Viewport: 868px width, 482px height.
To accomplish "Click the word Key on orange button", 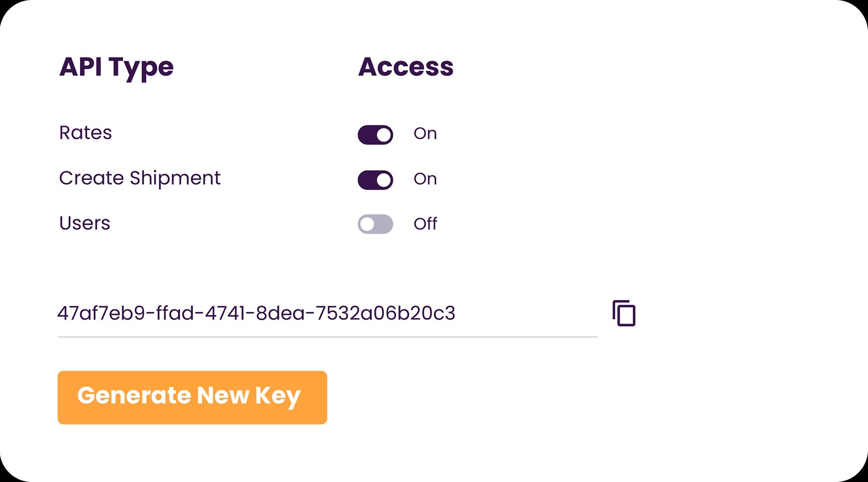I will [278, 396].
